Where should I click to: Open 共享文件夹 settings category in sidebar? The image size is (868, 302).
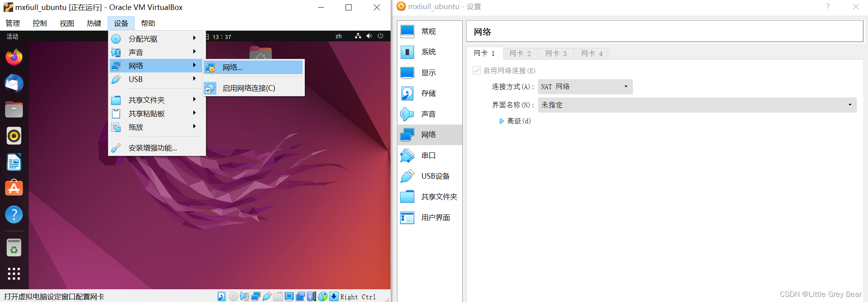pos(430,197)
